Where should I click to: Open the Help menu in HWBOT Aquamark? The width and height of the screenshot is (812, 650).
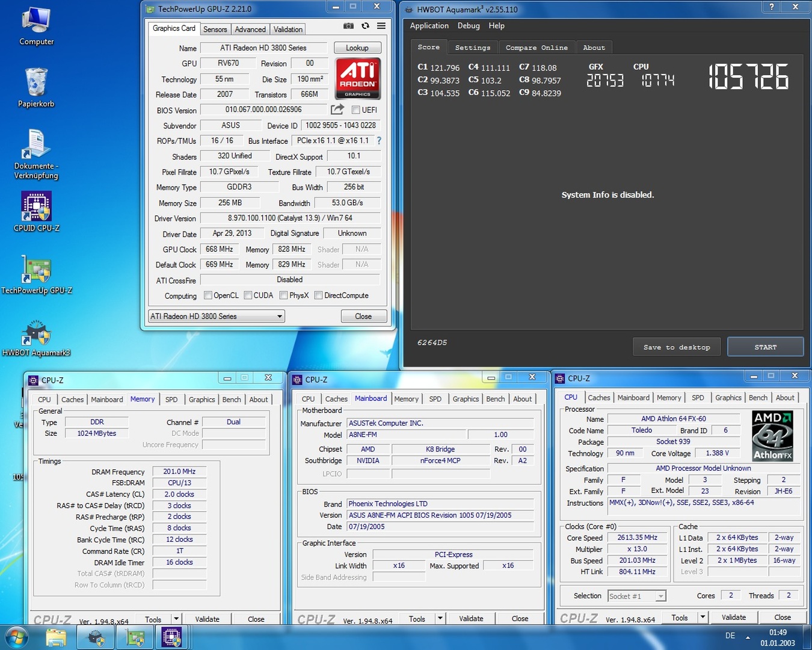tap(496, 26)
